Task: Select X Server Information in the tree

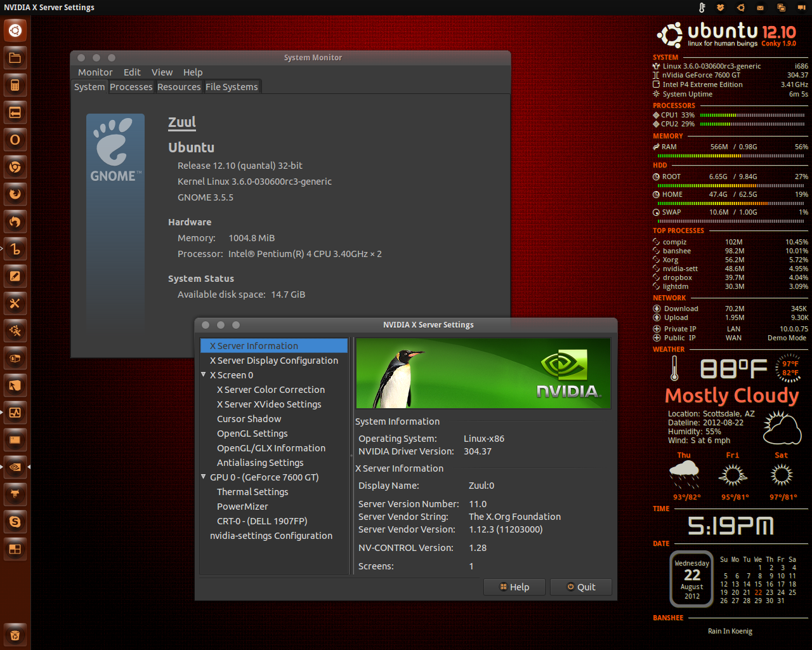Action: pyautogui.click(x=274, y=346)
